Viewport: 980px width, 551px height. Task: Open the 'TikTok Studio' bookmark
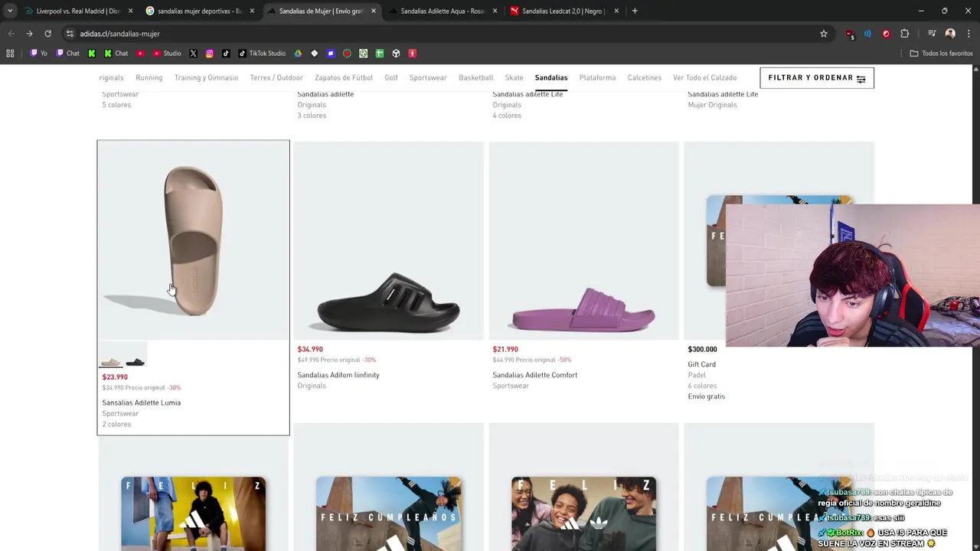pyautogui.click(x=262, y=54)
